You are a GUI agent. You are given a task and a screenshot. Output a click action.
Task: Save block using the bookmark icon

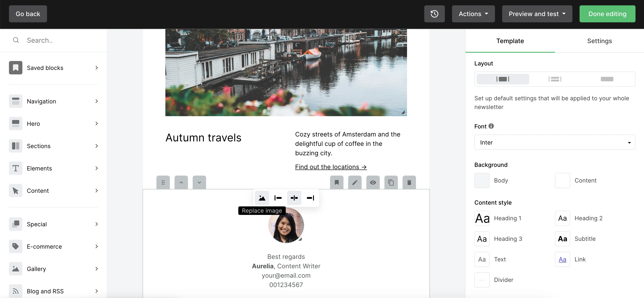(x=337, y=183)
